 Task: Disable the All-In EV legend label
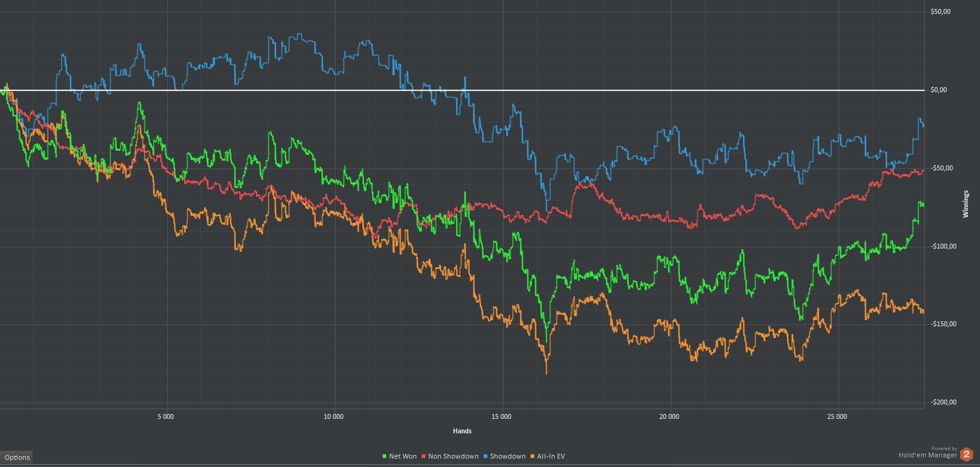pyautogui.click(x=550, y=456)
